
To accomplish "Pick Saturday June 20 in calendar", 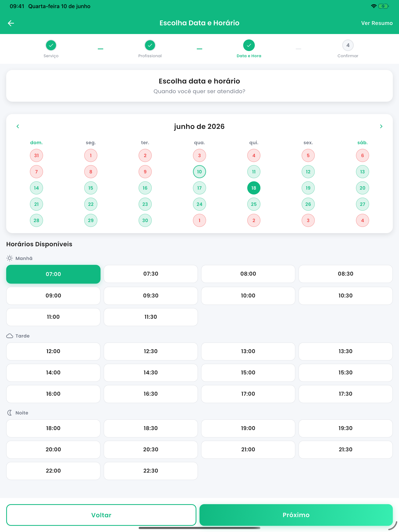I will pos(362,188).
